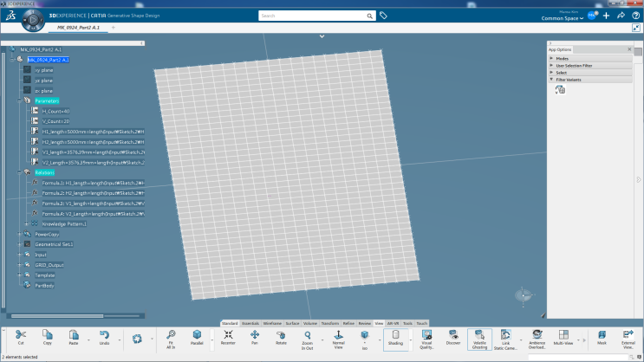Click the Update refresh icon
The image size is (644, 362).
137,339
